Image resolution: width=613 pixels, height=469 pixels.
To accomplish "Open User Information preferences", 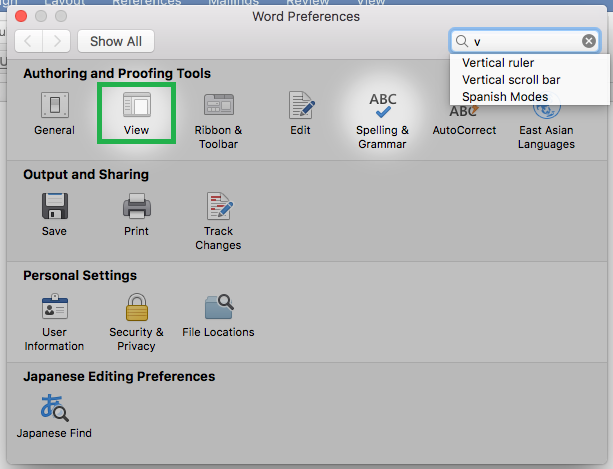I will pyautogui.click(x=54, y=322).
